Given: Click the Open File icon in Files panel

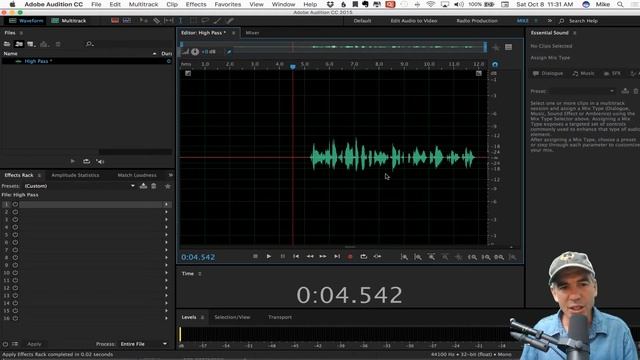Looking at the screenshot, I should pos(7,44).
